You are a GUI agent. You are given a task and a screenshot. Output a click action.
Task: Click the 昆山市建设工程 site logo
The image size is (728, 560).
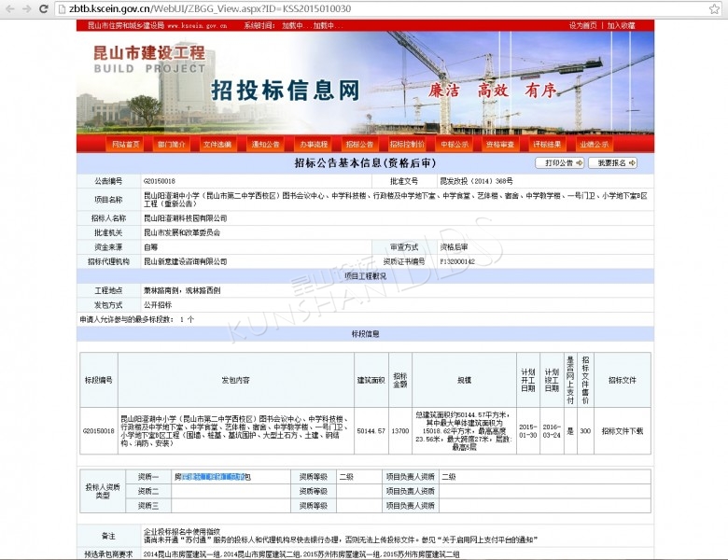pos(149,59)
